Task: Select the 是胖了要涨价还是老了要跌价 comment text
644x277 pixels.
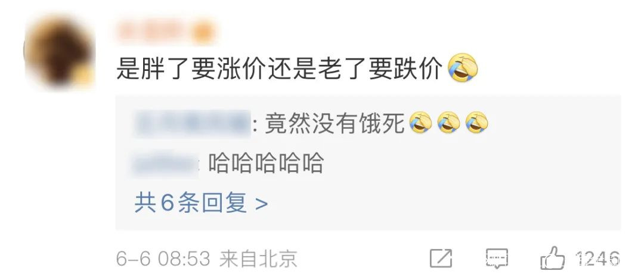Action: tap(279, 68)
